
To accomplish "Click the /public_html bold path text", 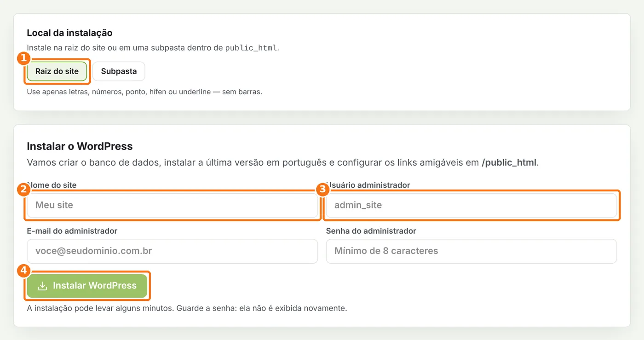I will click(x=509, y=163).
